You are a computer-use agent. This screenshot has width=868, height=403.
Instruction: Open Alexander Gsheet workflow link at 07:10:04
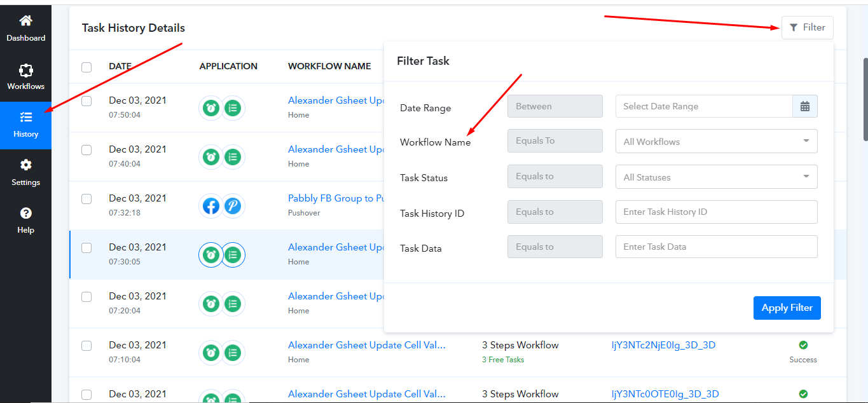(x=367, y=345)
